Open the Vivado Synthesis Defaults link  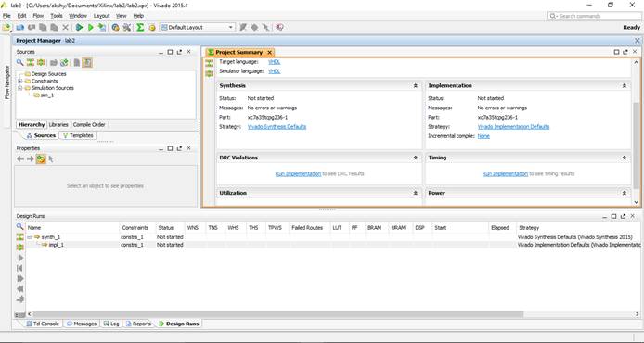(277, 127)
